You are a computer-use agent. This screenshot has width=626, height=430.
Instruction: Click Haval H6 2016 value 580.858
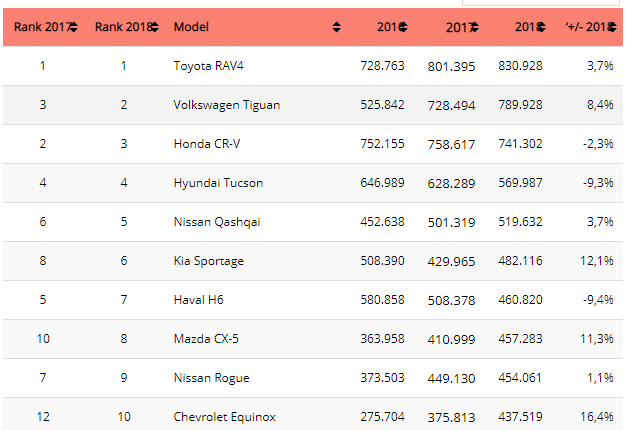click(x=382, y=300)
